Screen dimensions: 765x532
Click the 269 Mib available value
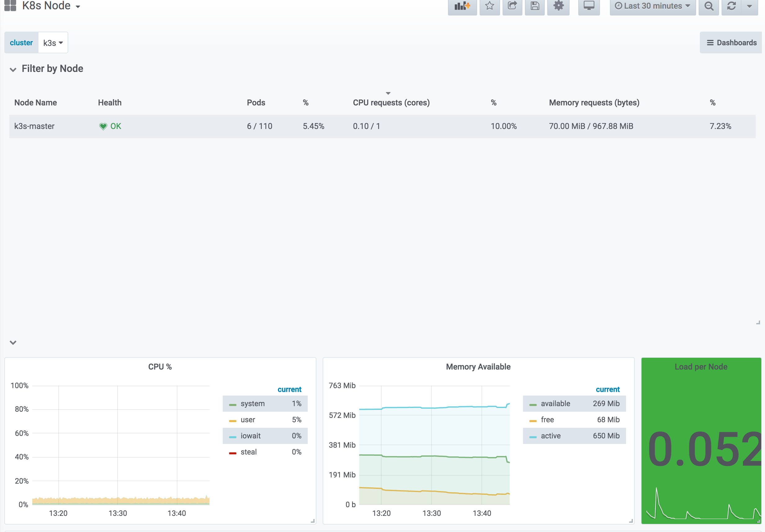(606, 403)
